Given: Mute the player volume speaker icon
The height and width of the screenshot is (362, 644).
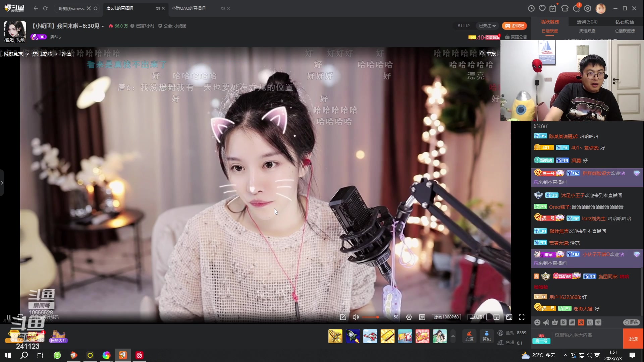Looking at the screenshot, I should [x=356, y=317].
